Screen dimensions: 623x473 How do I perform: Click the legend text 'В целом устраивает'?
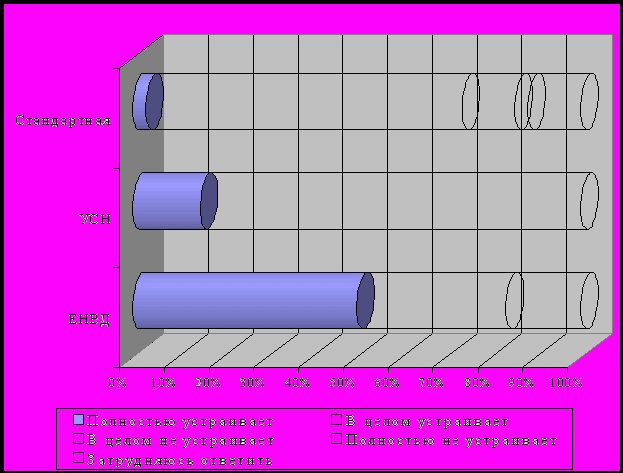pyautogui.click(x=427, y=421)
